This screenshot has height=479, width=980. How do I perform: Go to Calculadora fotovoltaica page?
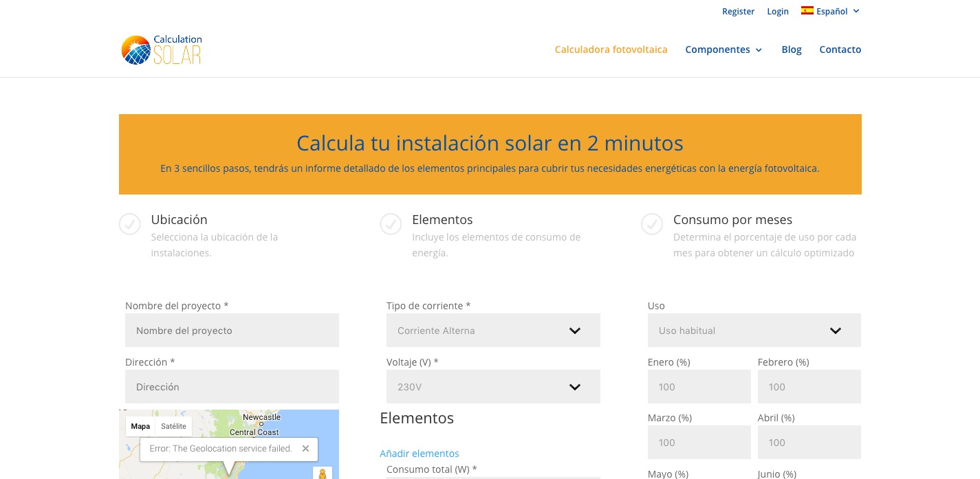point(611,49)
